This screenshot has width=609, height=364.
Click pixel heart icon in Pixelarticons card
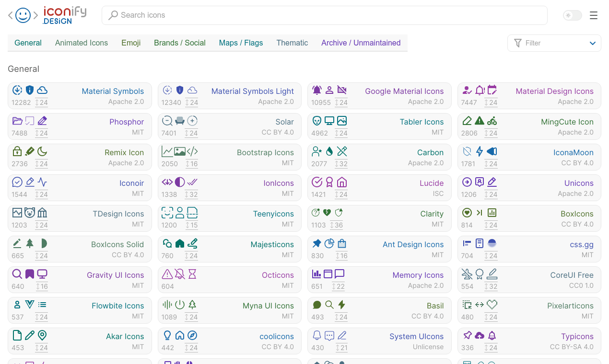(492, 305)
